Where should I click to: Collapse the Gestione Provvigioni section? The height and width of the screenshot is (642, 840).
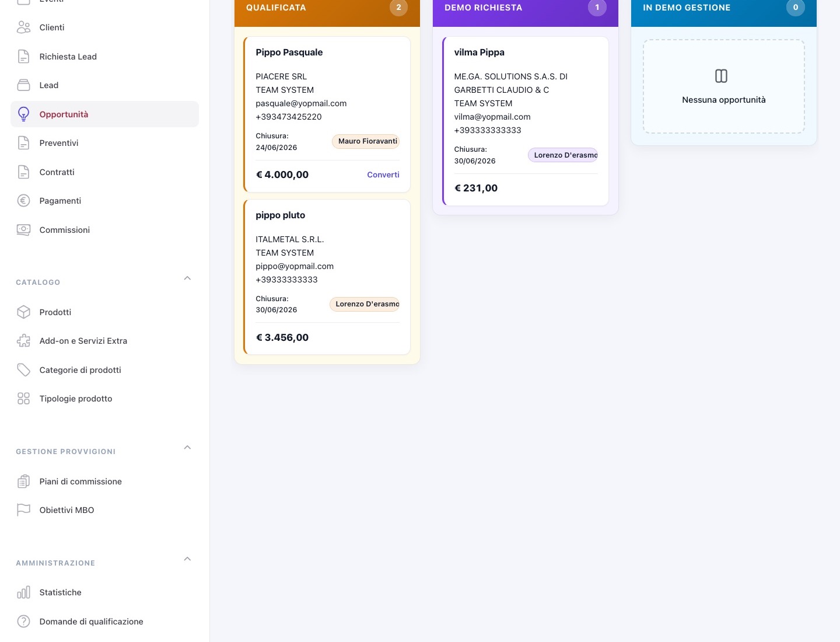point(187,448)
